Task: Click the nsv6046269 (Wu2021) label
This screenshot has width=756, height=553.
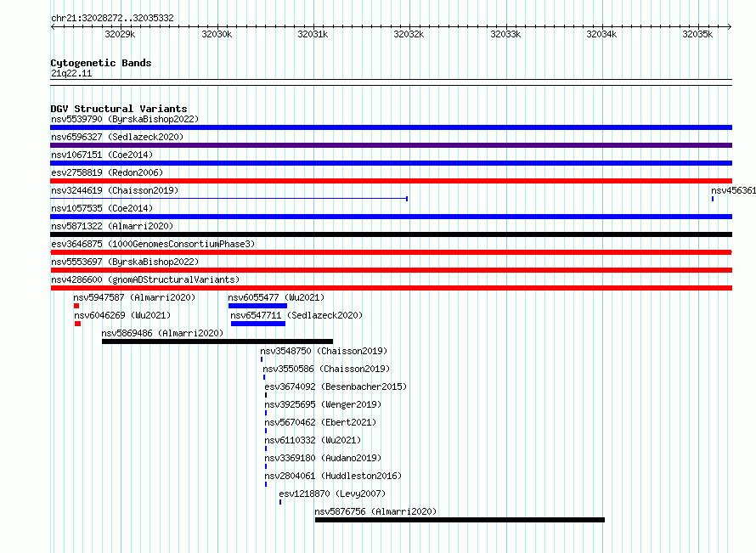Action: 122,315
